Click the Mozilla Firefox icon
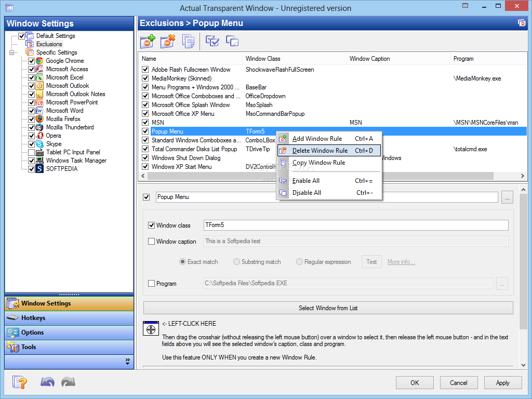 pos(39,119)
